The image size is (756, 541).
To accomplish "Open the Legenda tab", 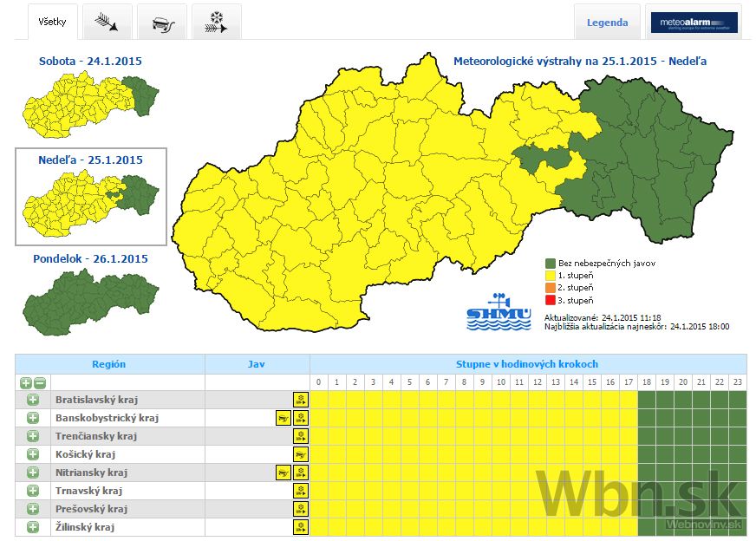I will [x=607, y=23].
